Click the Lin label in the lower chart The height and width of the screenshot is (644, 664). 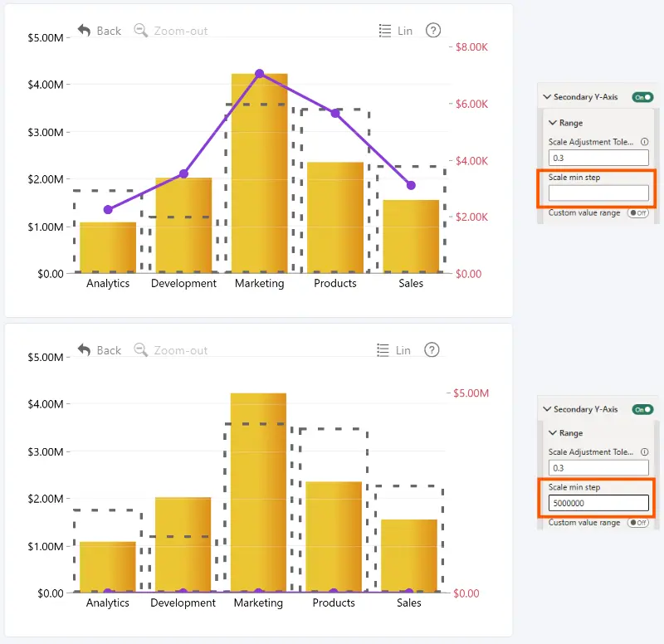point(403,350)
